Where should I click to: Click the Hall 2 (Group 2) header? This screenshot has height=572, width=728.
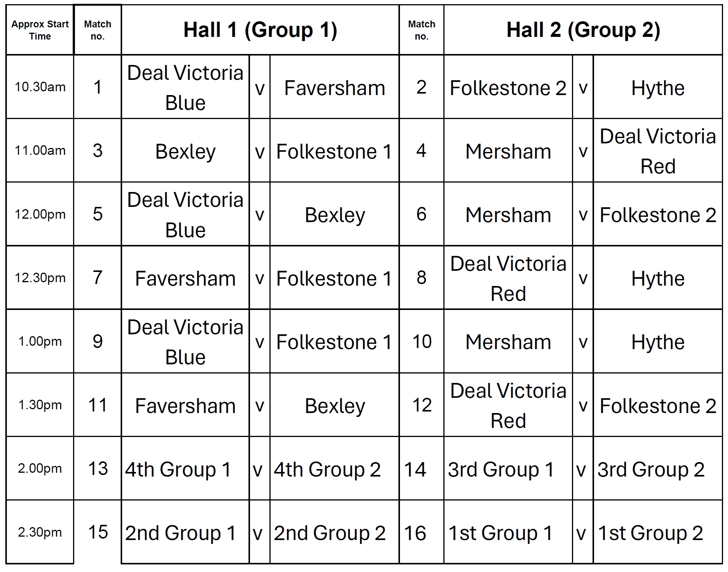click(x=583, y=30)
